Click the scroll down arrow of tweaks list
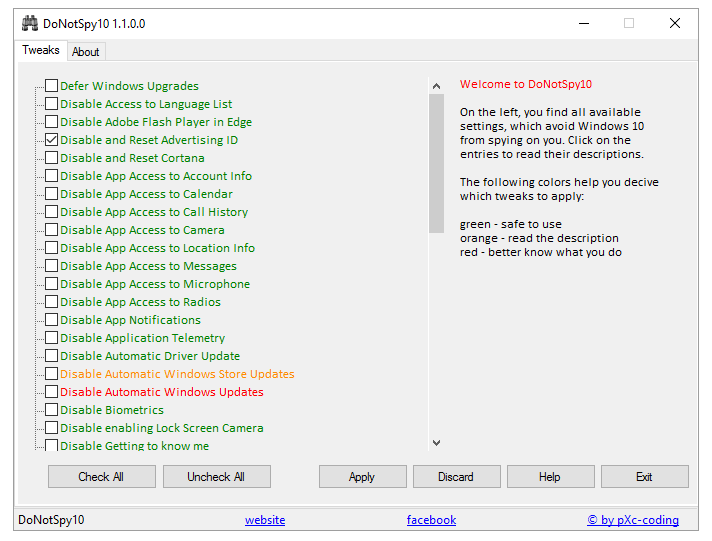Image resolution: width=712 pixels, height=541 pixels. (436, 442)
